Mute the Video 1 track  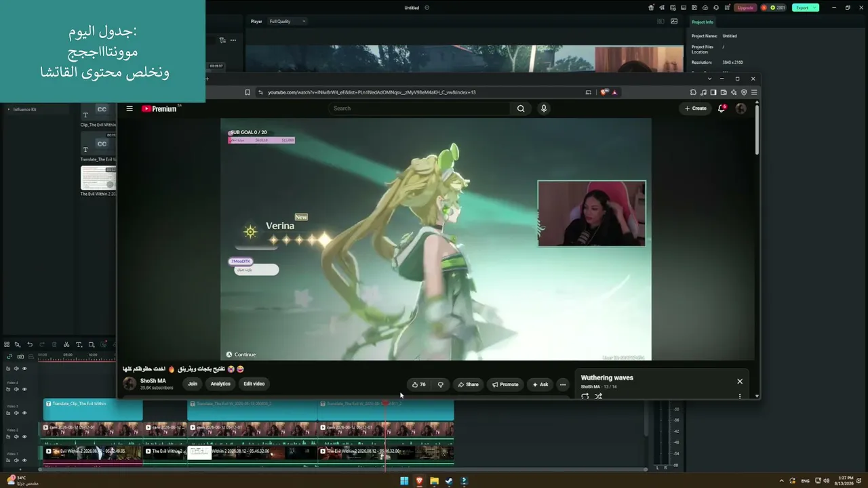(x=16, y=460)
